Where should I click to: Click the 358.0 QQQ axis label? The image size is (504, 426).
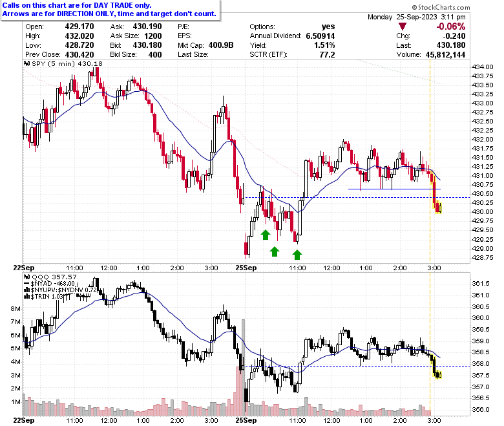481,364
